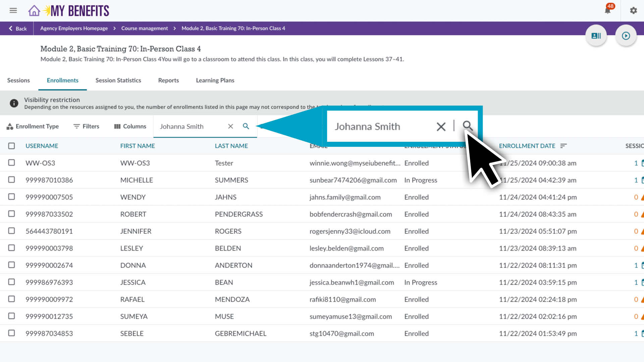Go to Course management breadcrumb link

pos(145,28)
